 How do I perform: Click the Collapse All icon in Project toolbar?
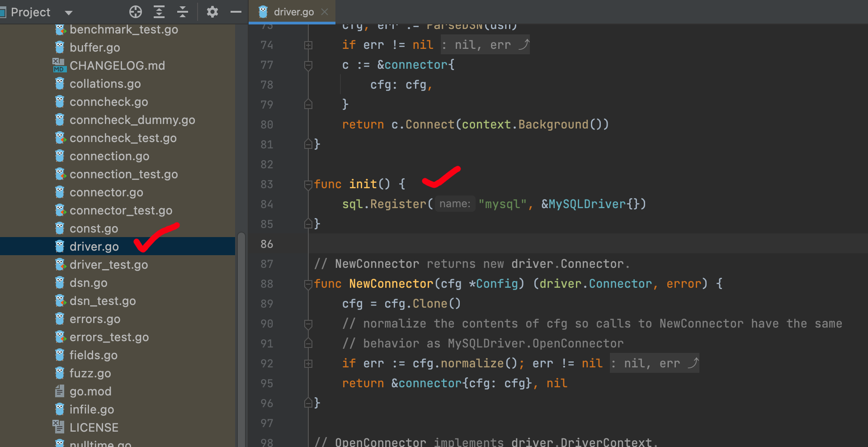coord(183,12)
